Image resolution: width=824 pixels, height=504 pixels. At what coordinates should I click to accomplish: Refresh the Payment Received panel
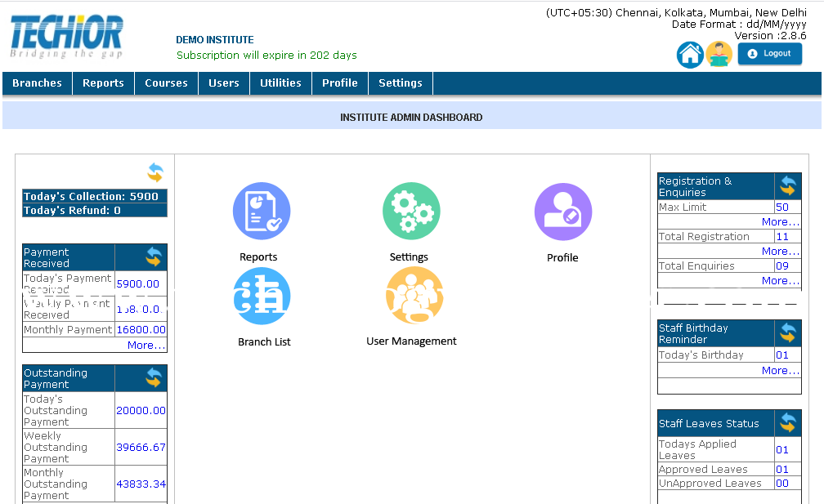point(154,257)
